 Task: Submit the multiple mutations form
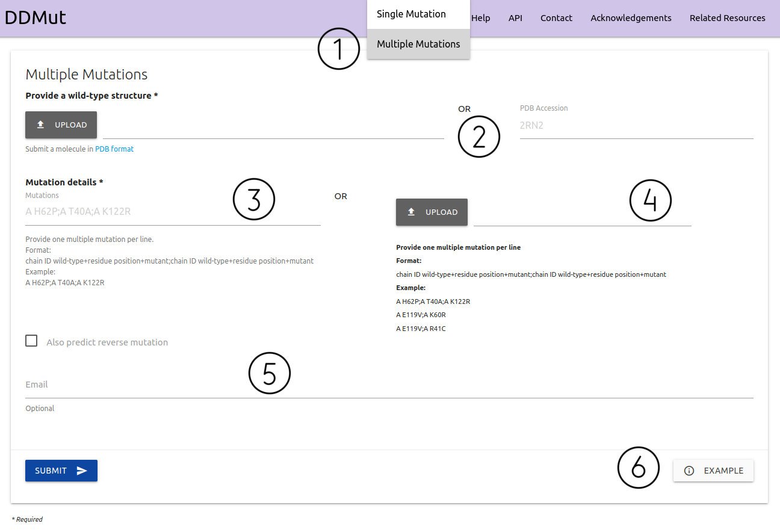tap(61, 471)
